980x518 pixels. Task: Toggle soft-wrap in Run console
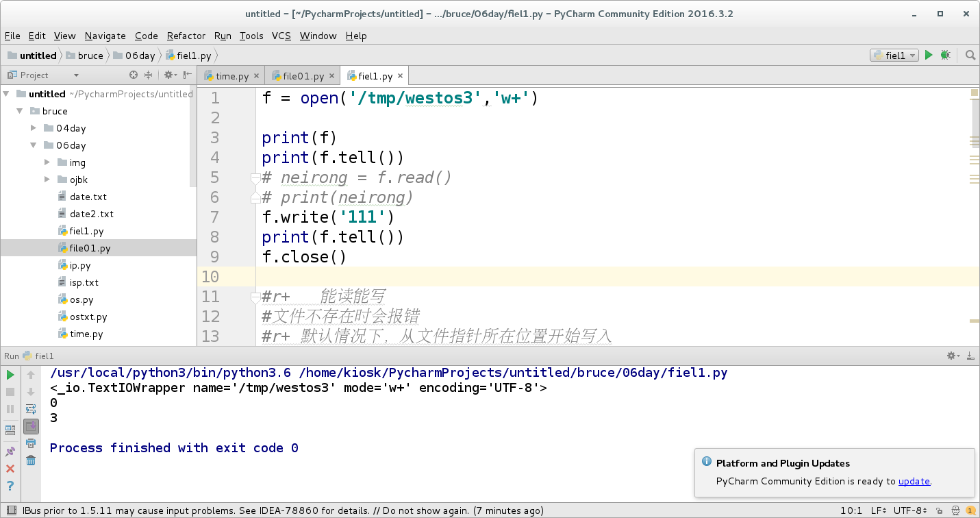tap(31, 409)
